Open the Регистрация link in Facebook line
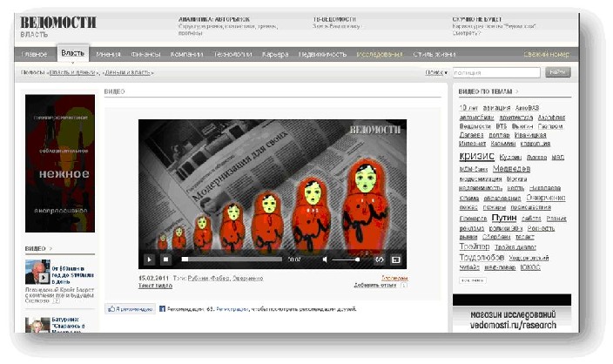 point(232,309)
